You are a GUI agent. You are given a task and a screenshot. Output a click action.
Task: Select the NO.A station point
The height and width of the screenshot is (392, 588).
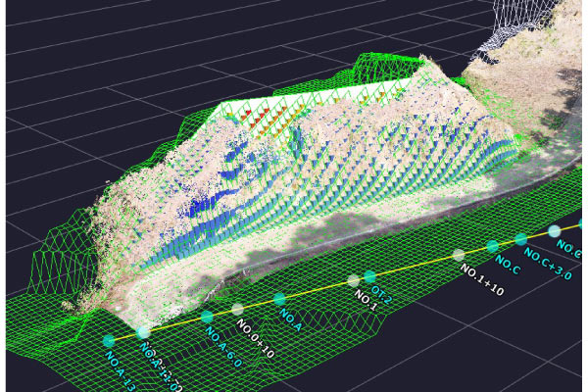click(280, 299)
